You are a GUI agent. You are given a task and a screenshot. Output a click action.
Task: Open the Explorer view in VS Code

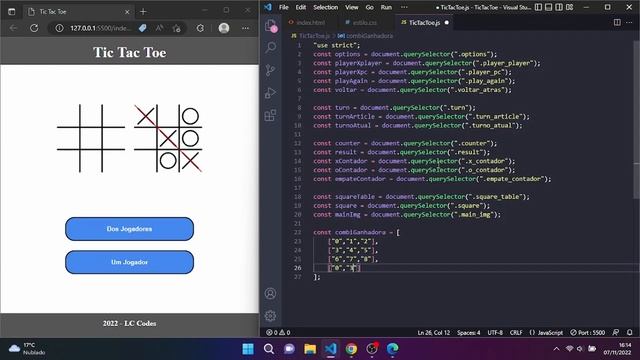(271, 26)
